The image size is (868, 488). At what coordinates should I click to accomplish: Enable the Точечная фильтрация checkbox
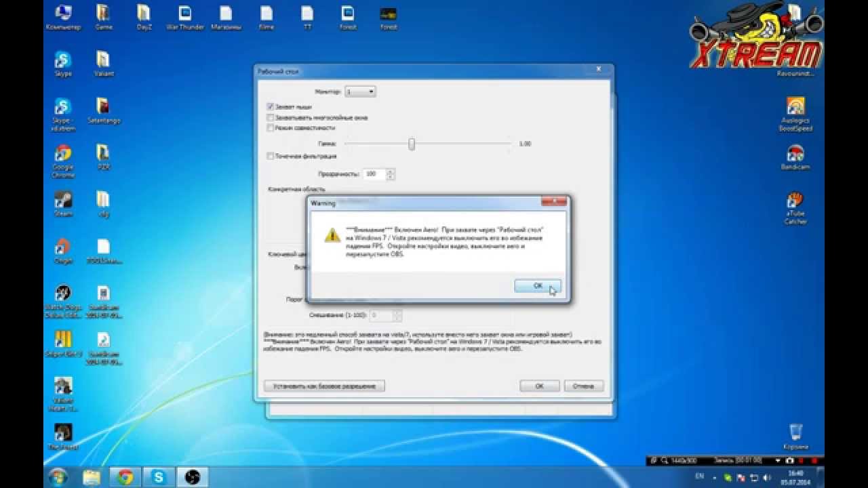point(271,156)
